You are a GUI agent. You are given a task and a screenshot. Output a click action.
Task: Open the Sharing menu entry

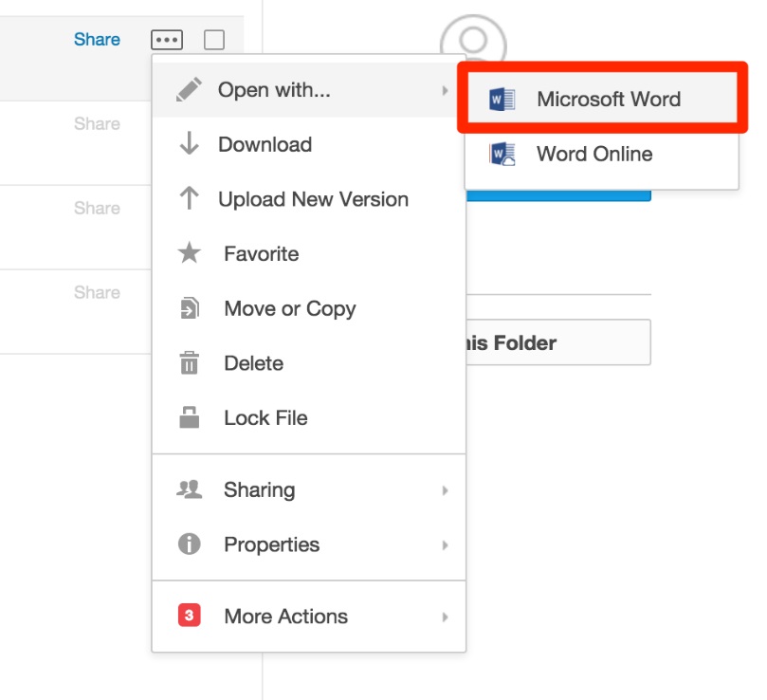pos(309,489)
